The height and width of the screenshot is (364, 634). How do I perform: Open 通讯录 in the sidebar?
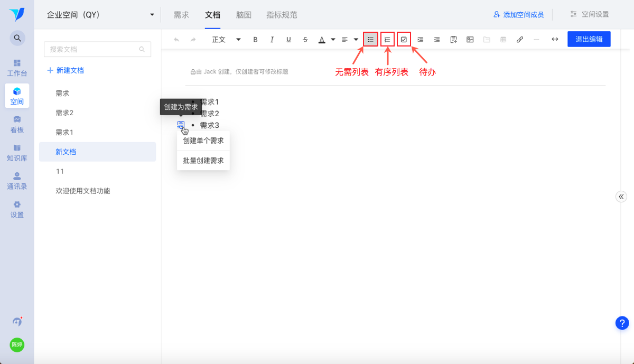click(x=17, y=181)
